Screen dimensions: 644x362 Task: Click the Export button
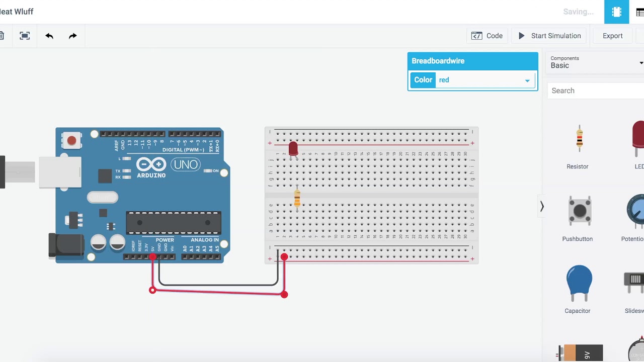click(612, 36)
